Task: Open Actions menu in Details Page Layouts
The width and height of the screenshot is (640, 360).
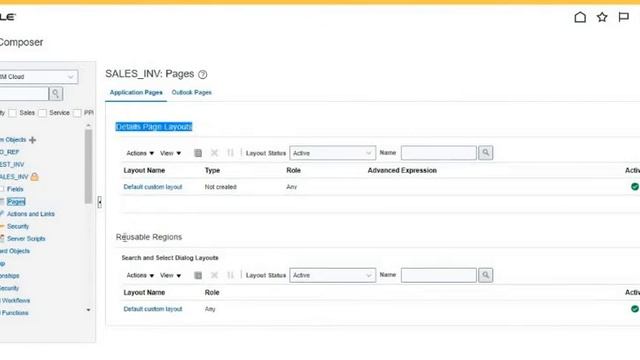Action: [x=140, y=153]
